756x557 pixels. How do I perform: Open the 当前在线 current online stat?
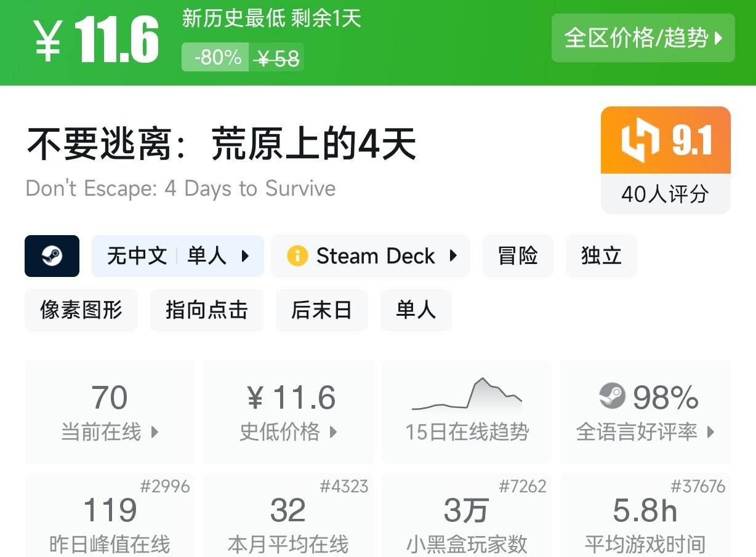(x=110, y=412)
